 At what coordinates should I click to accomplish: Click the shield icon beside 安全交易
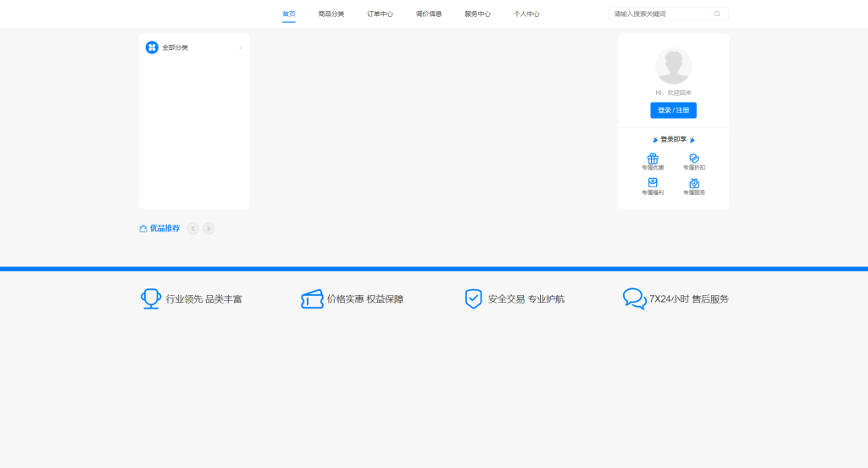(473, 298)
